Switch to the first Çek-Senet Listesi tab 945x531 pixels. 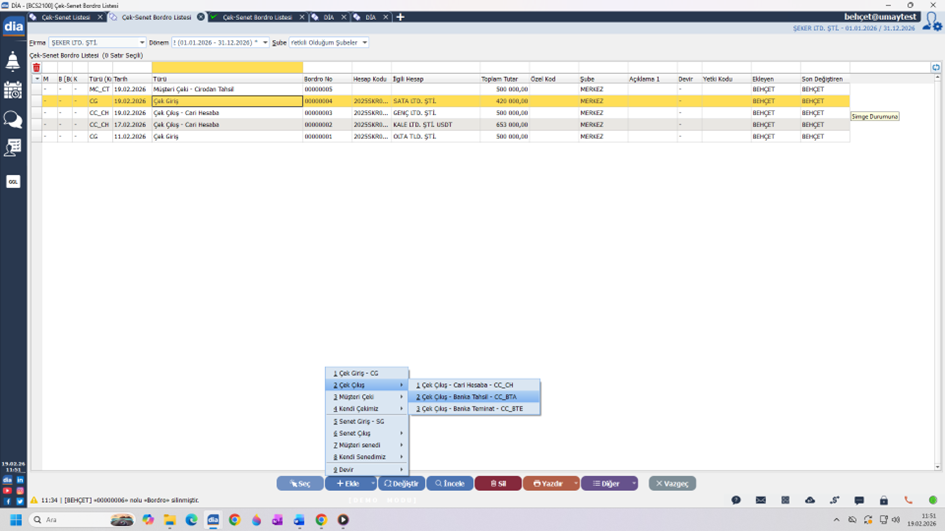pyautogui.click(x=65, y=17)
